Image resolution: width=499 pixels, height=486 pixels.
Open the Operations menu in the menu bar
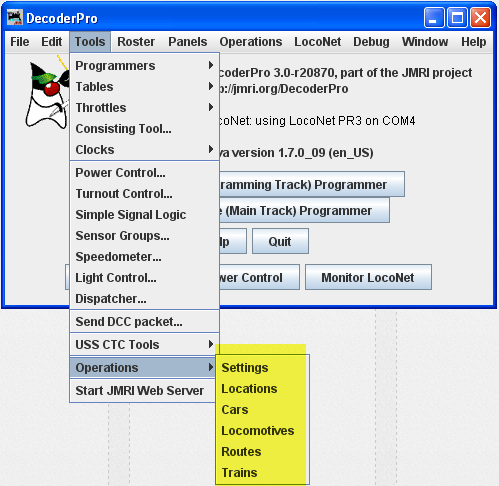[251, 42]
